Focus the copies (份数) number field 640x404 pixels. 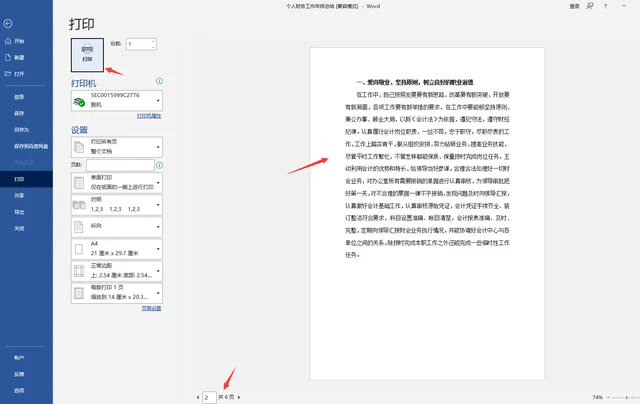138,44
